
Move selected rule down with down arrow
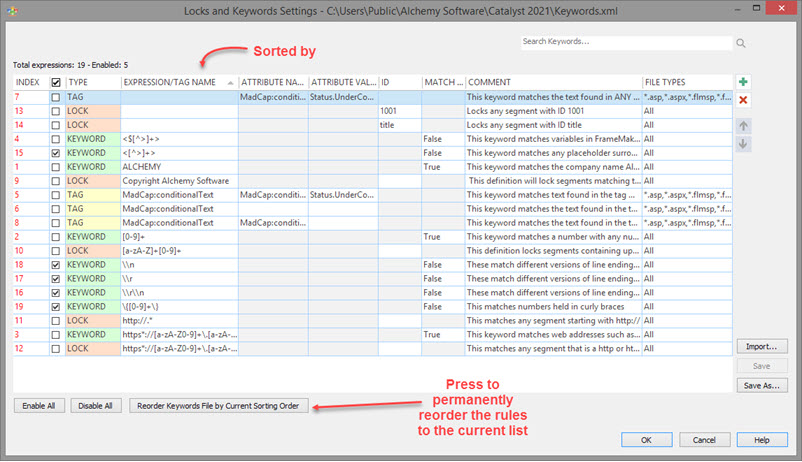tap(743, 144)
